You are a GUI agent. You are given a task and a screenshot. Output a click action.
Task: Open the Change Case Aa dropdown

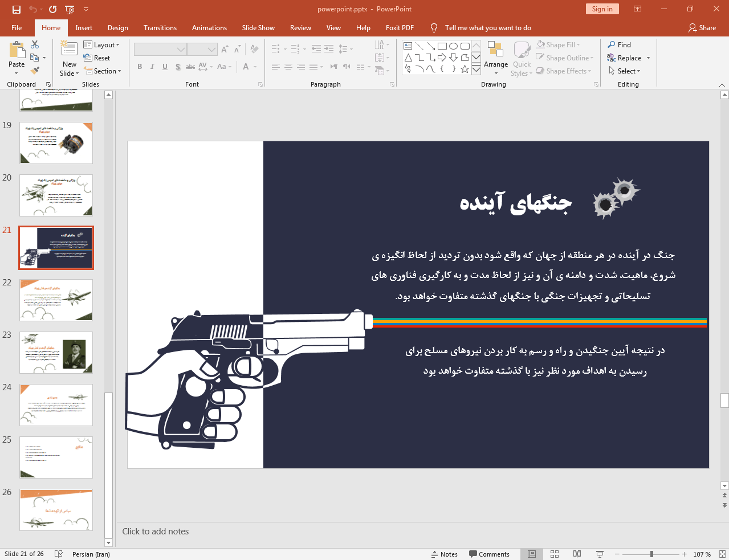coord(224,67)
